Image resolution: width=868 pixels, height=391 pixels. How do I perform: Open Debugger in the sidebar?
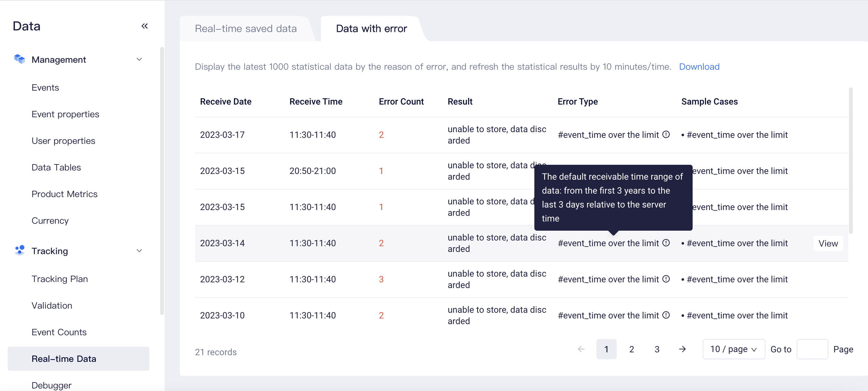52,385
